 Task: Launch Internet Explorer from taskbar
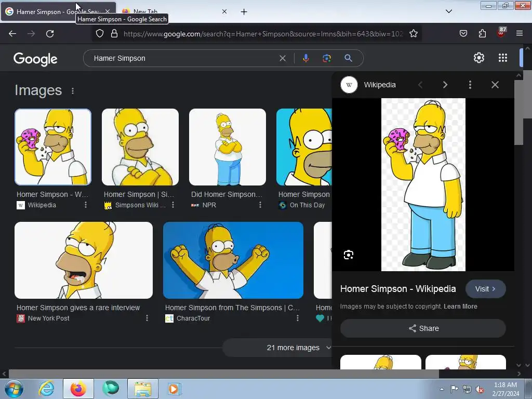click(46, 389)
